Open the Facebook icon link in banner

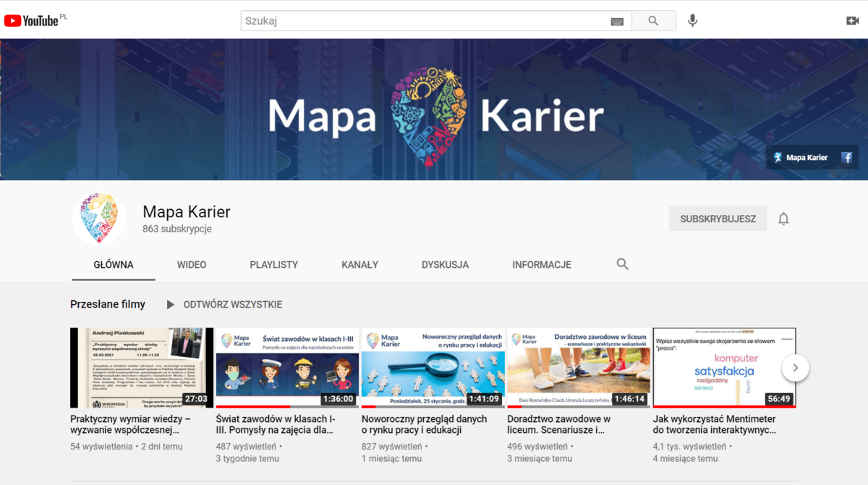tap(846, 157)
